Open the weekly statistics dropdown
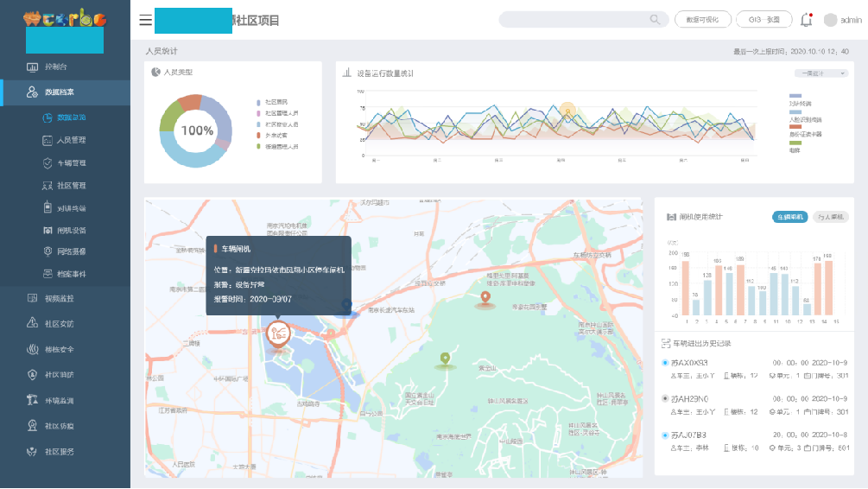The width and height of the screenshot is (868, 489). [x=821, y=73]
